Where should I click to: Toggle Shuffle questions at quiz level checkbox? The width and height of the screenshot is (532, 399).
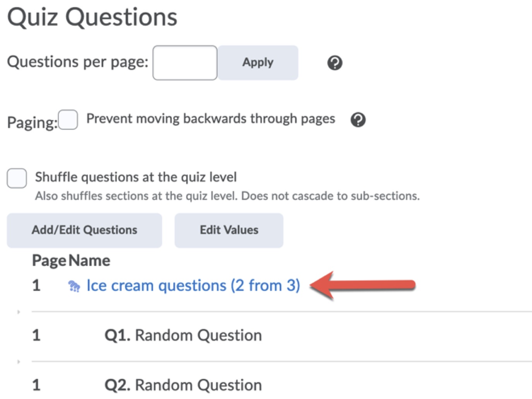[x=17, y=178]
